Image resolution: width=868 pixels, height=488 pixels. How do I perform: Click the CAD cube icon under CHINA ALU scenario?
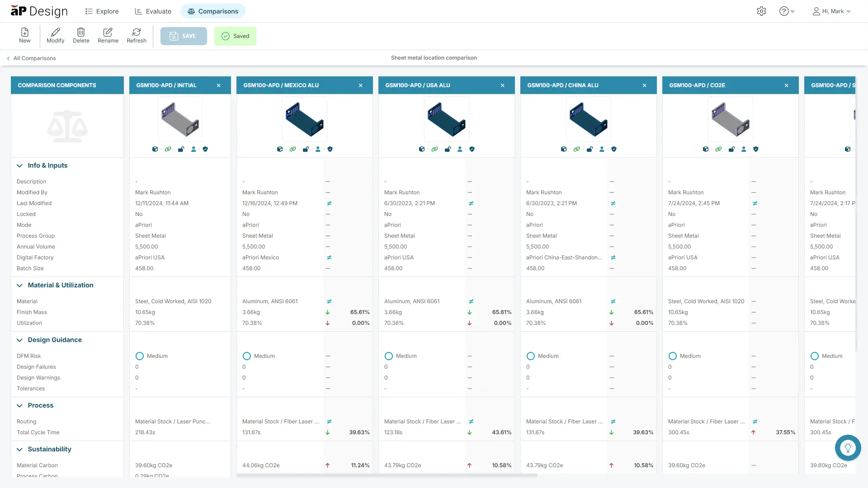pos(564,149)
